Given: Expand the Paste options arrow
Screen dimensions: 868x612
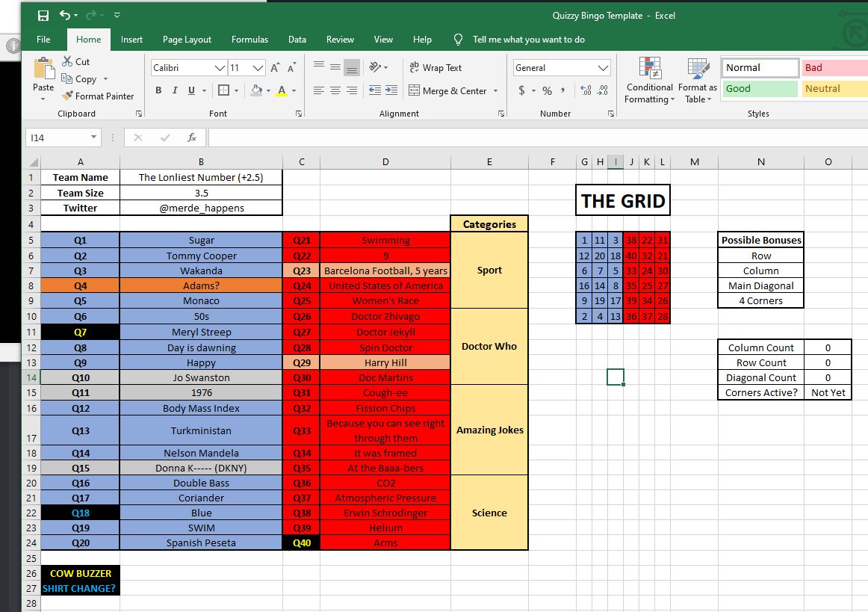Looking at the screenshot, I should (x=43, y=99).
